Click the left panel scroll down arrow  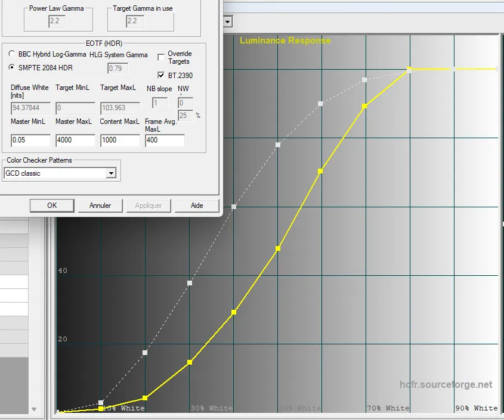coord(34,409)
